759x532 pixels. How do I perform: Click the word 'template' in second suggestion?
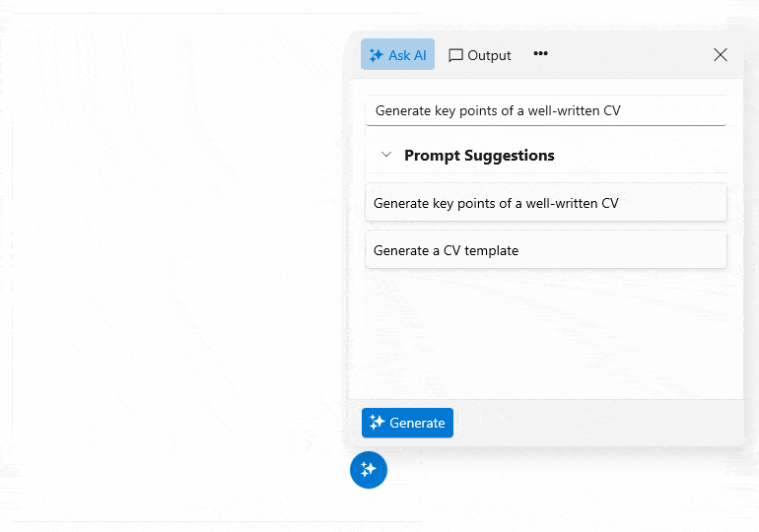coord(491,250)
